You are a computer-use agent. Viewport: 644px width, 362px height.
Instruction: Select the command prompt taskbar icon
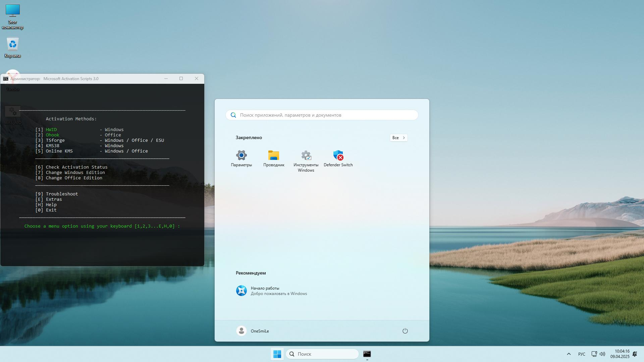pyautogui.click(x=367, y=354)
